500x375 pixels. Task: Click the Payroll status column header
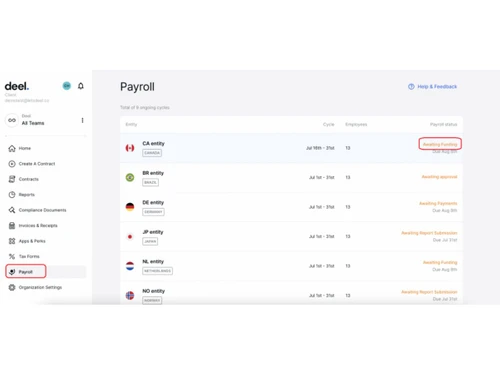coord(443,124)
